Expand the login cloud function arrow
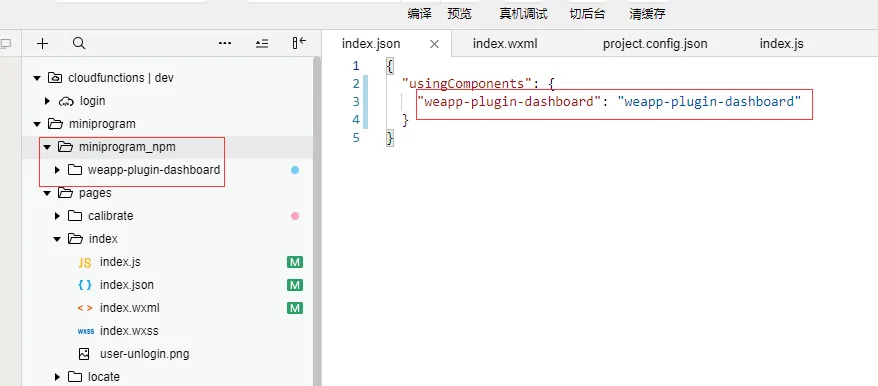This screenshot has height=386, width=878. [48, 101]
